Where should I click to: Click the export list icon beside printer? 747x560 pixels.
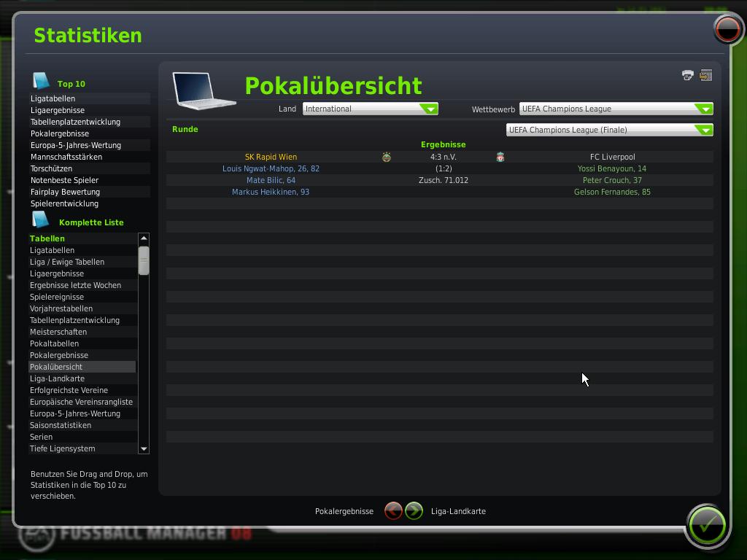tap(705, 75)
